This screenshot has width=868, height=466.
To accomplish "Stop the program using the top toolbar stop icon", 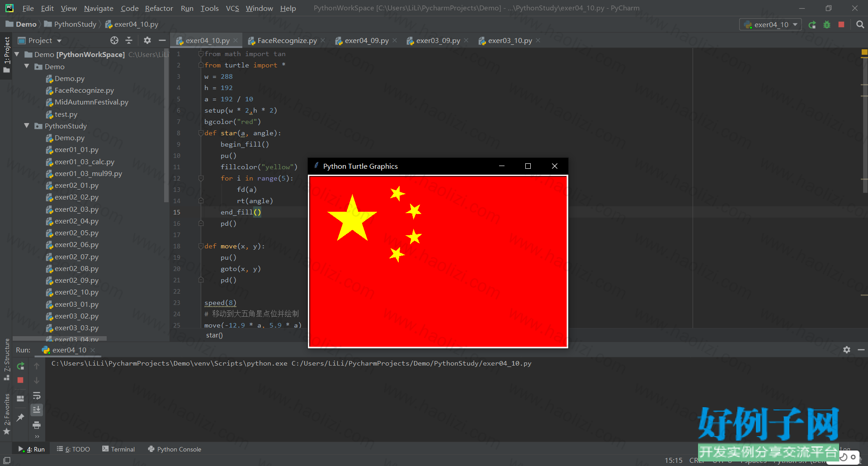I will click(841, 24).
